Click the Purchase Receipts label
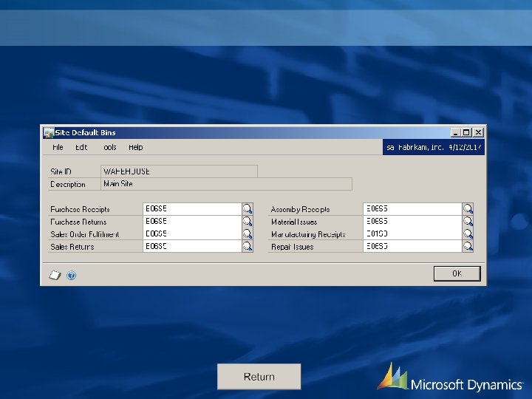The height and width of the screenshot is (399, 532). pyautogui.click(x=80, y=209)
